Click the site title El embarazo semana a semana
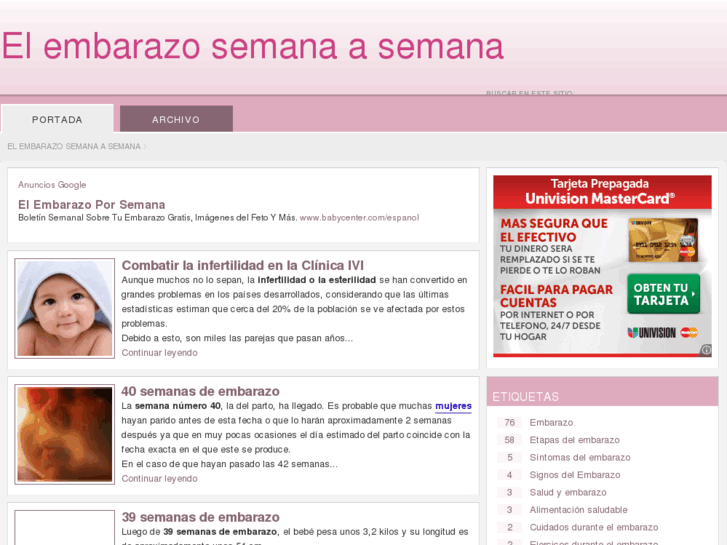Viewport: 727px width, 545px height. [x=253, y=46]
